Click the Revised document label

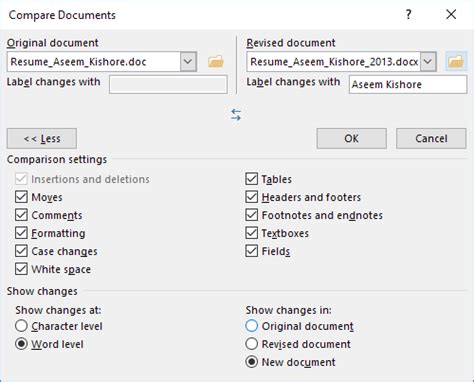click(291, 43)
